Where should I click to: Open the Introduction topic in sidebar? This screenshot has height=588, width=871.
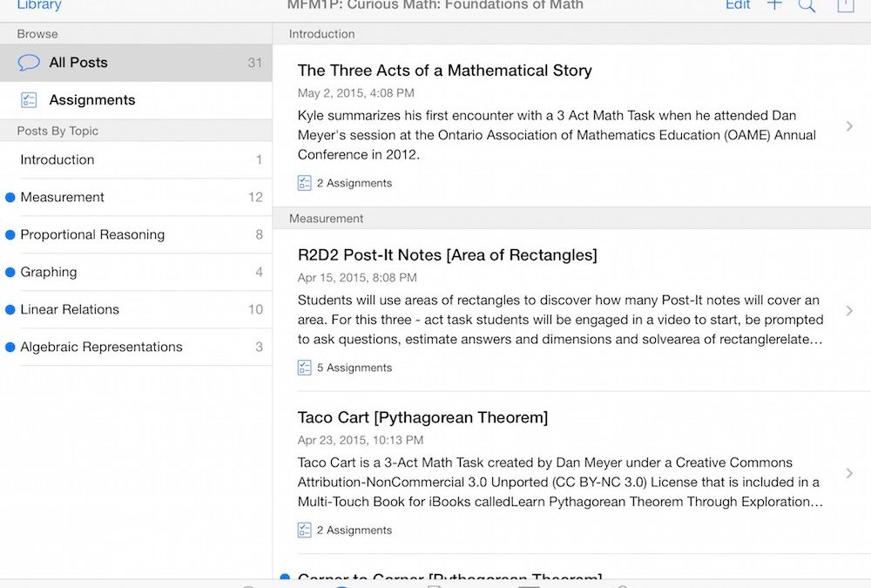click(57, 159)
